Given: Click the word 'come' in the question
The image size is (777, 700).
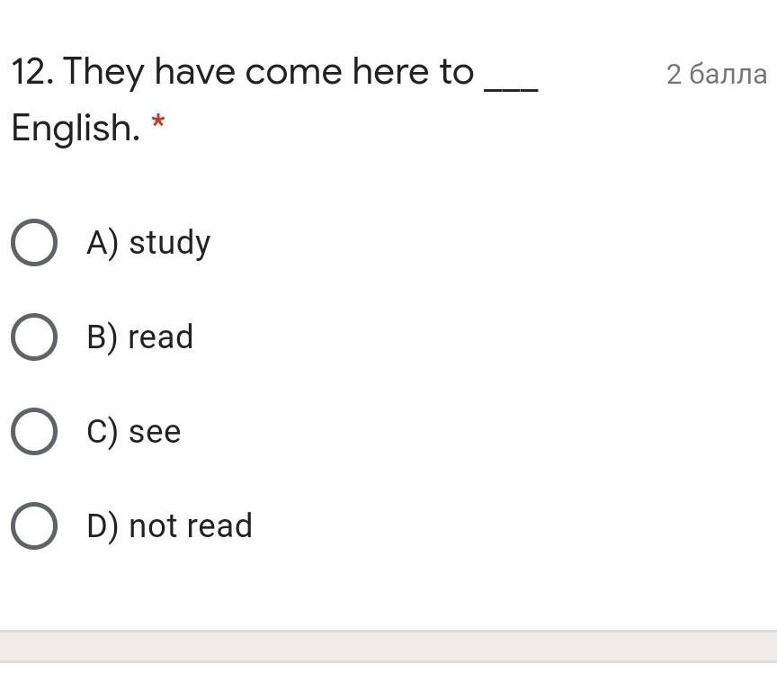Looking at the screenshot, I should point(293,74).
